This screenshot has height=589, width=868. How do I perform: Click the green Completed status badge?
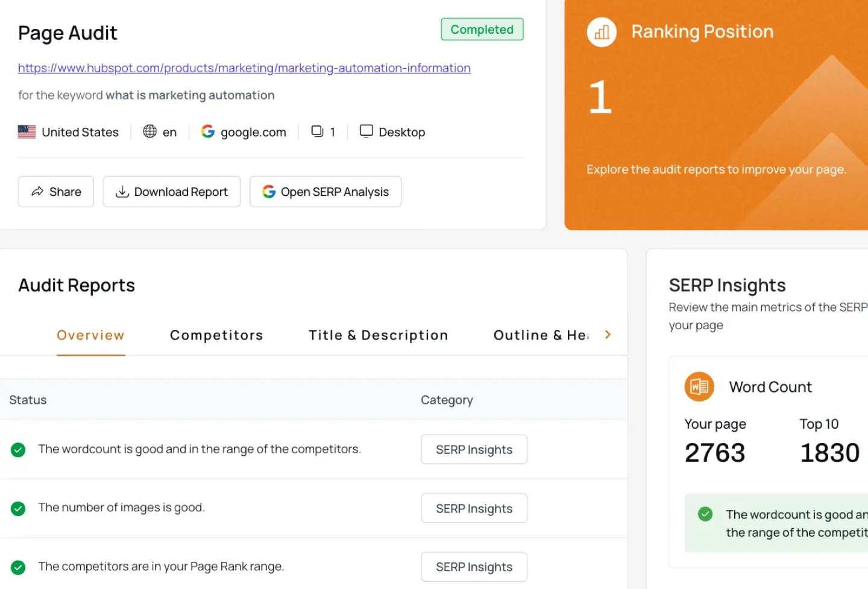pyautogui.click(x=482, y=30)
